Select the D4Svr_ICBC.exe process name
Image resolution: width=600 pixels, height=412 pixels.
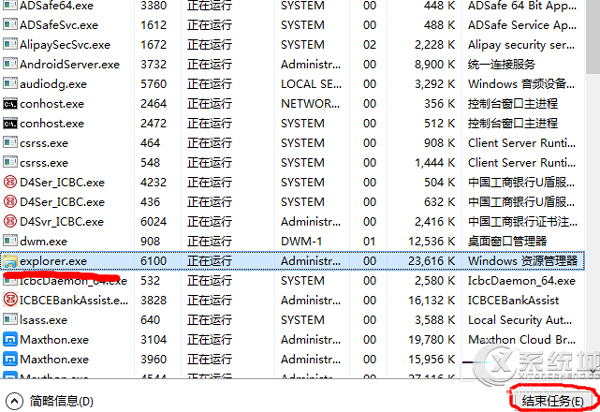tap(62, 222)
